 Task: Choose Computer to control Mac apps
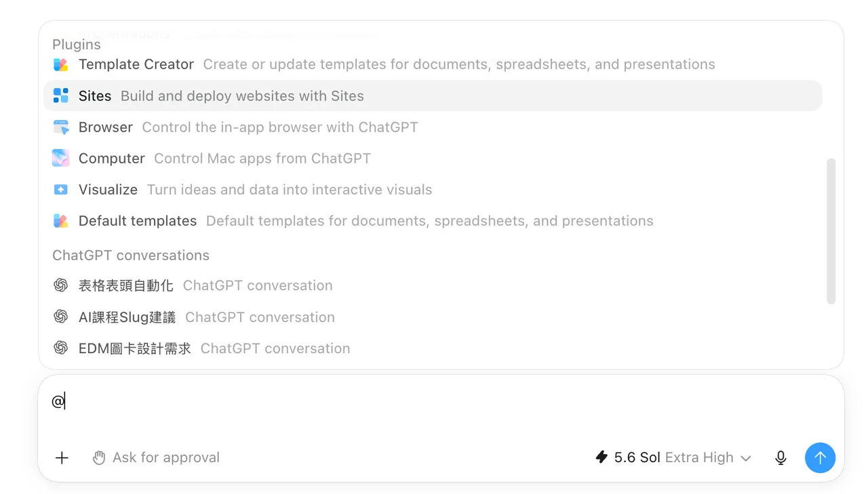click(433, 158)
